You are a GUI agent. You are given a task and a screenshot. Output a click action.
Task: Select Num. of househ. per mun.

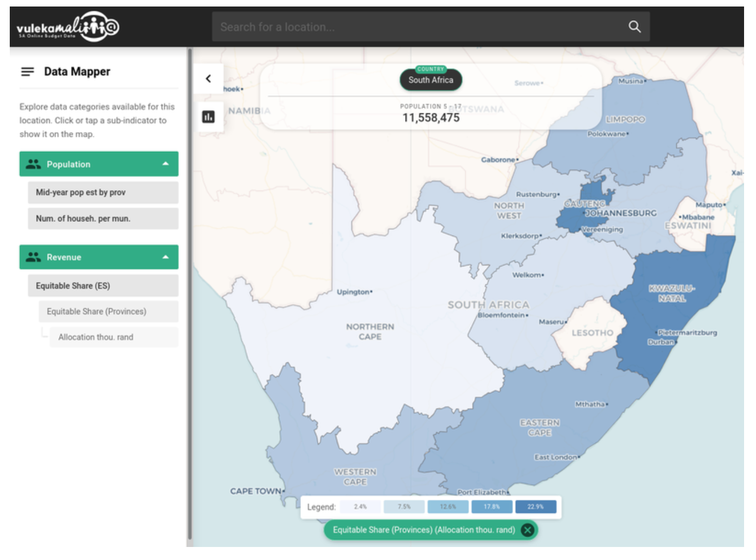coord(102,219)
